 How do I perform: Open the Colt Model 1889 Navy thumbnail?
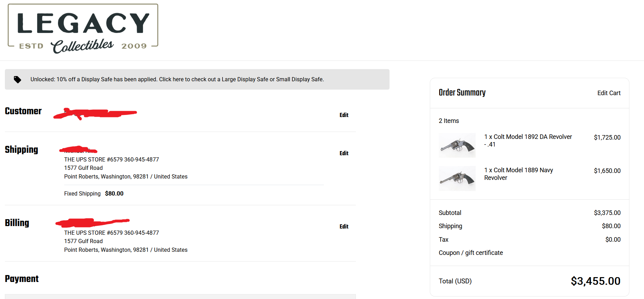(457, 178)
